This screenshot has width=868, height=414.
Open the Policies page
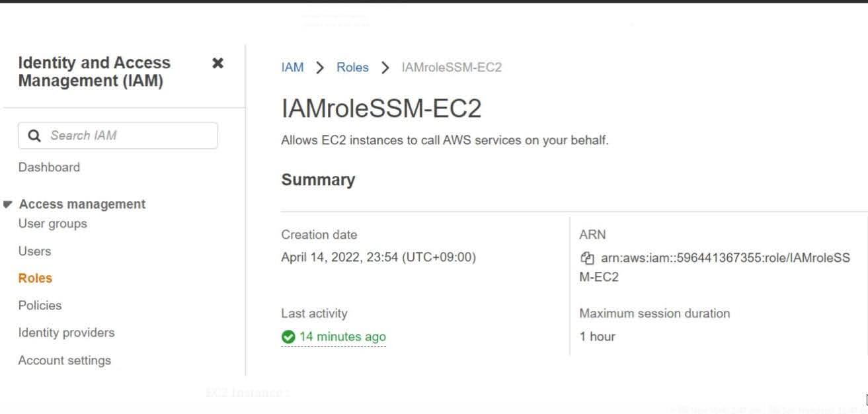(x=40, y=305)
